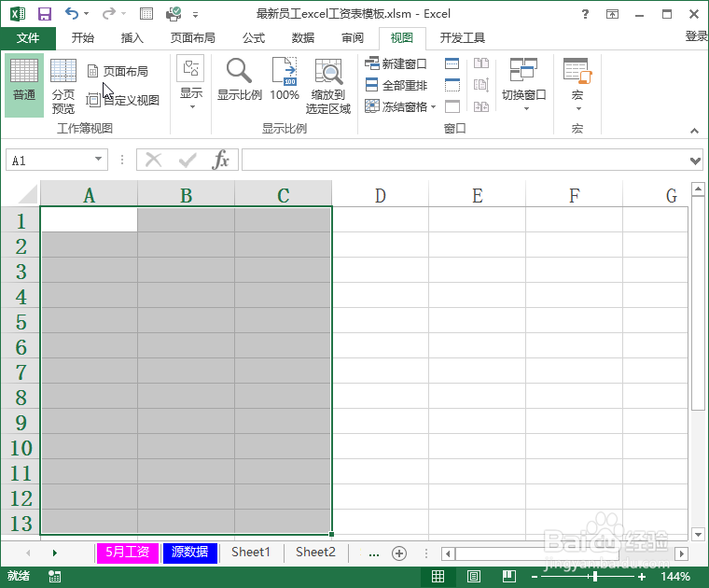Click the Name Box showing A1
Viewport: 709px width, 588px height.
tap(49, 161)
